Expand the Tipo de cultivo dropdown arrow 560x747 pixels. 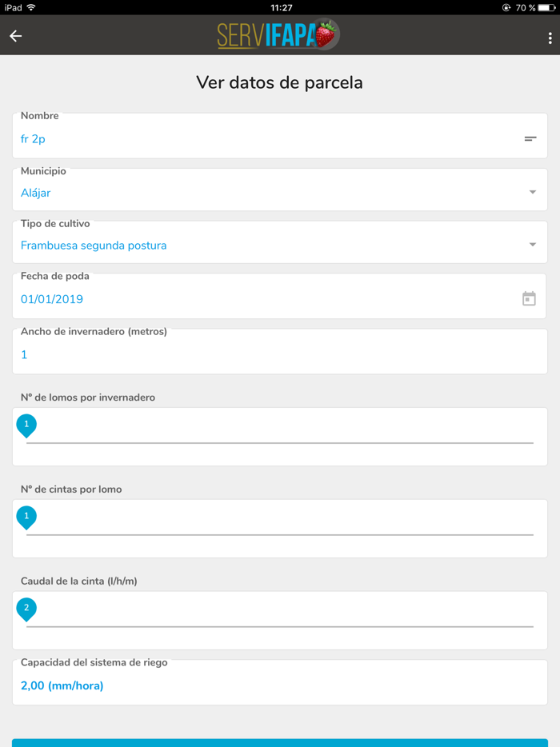click(533, 245)
